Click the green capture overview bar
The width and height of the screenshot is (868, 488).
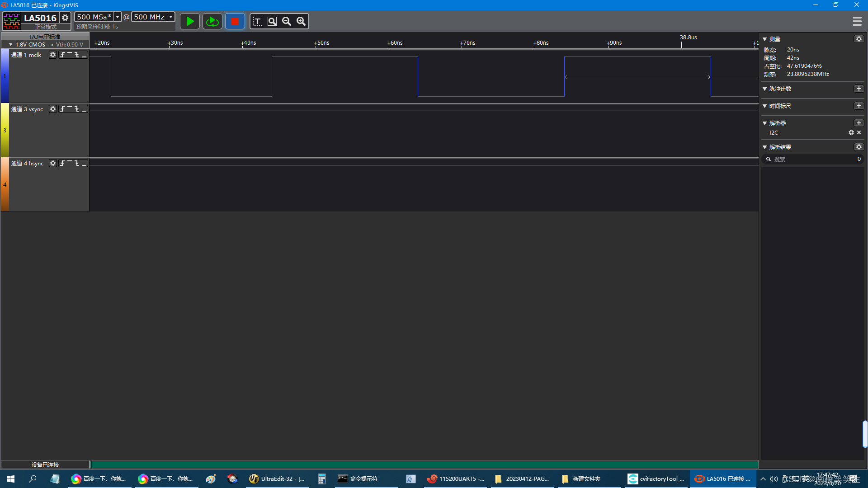[425, 464]
